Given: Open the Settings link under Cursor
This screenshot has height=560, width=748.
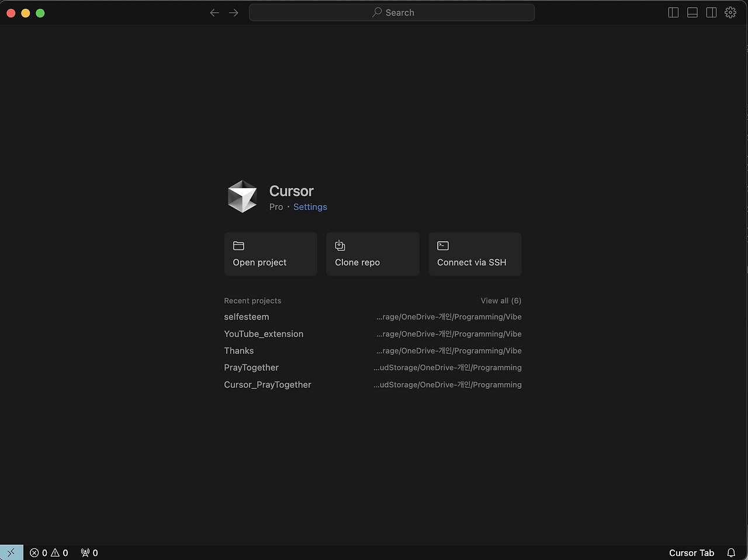Looking at the screenshot, I should (x=310, y=207).
